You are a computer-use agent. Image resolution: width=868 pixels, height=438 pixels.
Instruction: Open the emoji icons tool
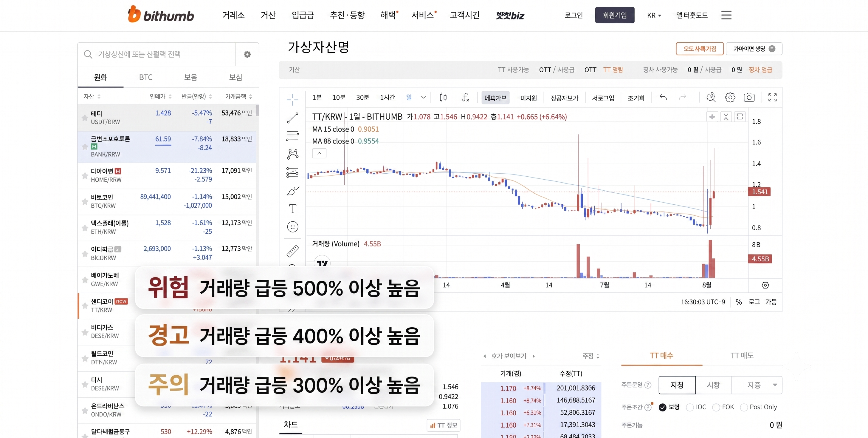pyautogui.click(x=292, y=227)
